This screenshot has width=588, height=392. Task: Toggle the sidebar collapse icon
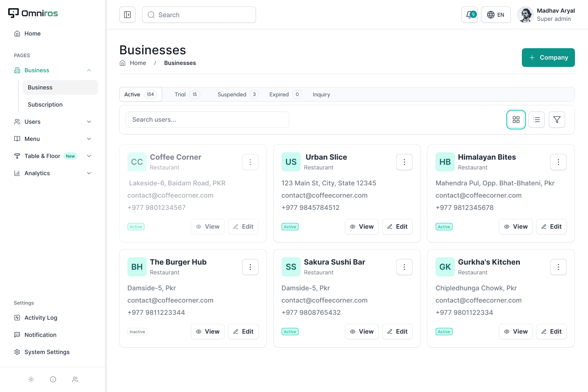coord(127,15)
